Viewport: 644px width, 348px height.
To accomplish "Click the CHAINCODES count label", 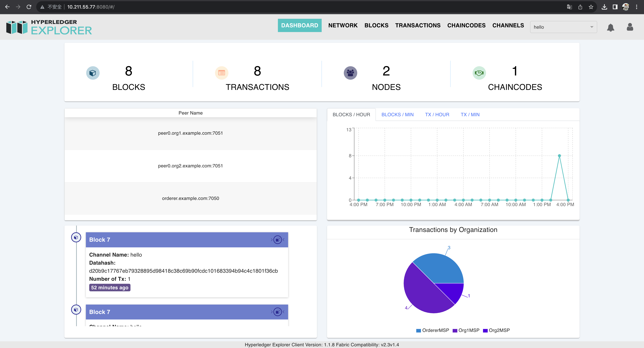I will tap(515, 87).
